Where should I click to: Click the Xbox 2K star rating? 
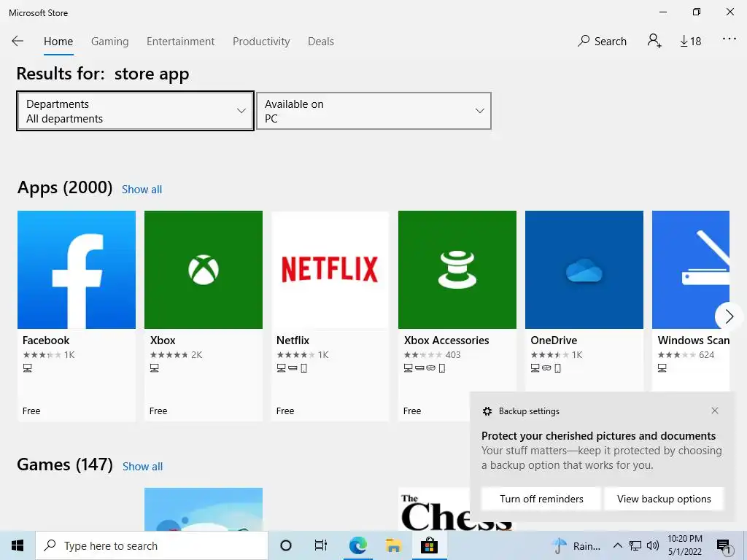tap(176, 355)
